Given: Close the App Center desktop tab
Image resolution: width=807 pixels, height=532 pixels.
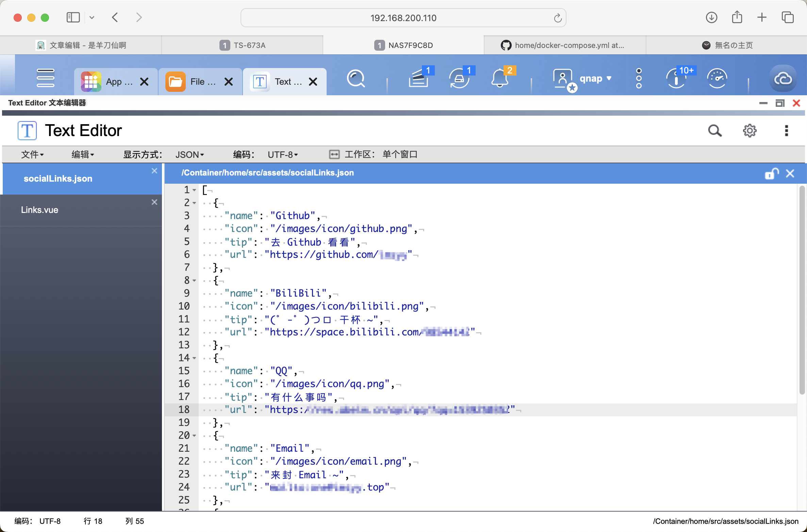Looking at the screenshot, I should 145,82.
